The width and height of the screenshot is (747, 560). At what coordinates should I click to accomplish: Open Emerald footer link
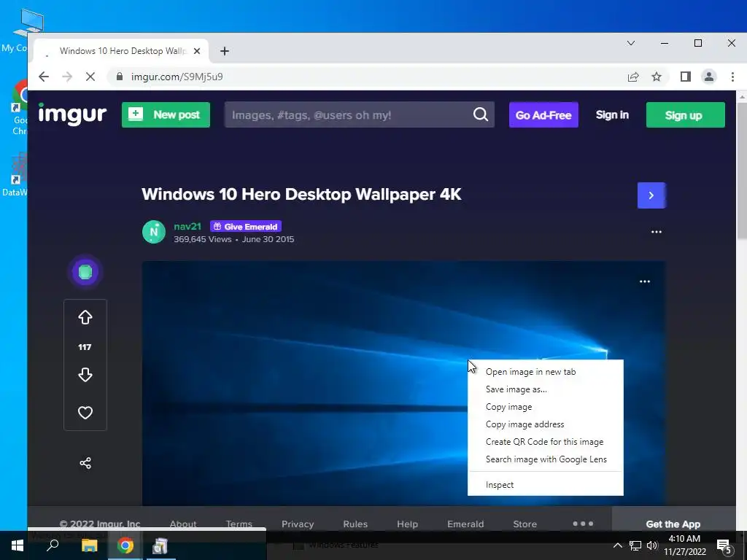[x=465, y=524]
